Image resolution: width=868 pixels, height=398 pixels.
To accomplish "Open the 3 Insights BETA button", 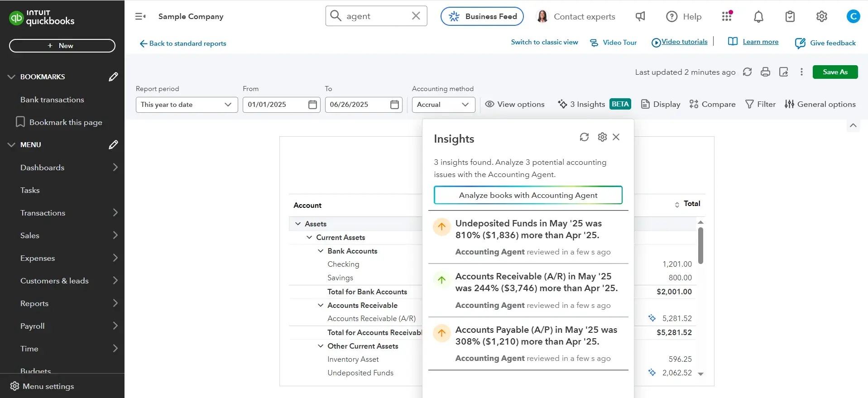I will click(x=594, y=104).
